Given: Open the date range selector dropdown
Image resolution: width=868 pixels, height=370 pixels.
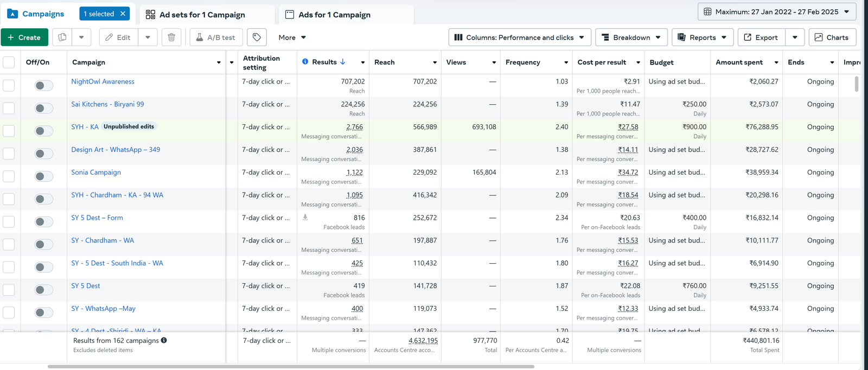Looking at the screenshot, I should pyautogui.click(x=777, y=12).
